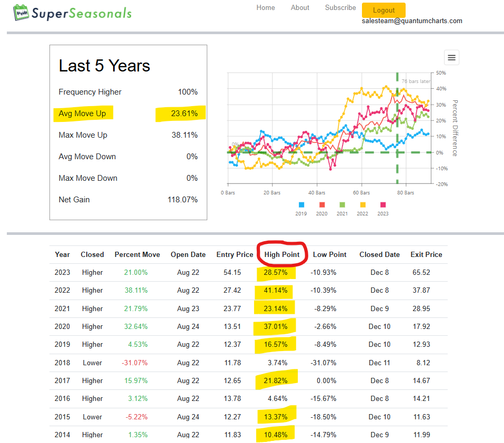
Task: Click the 118.07% net gain value
Action: pos(183,200)
